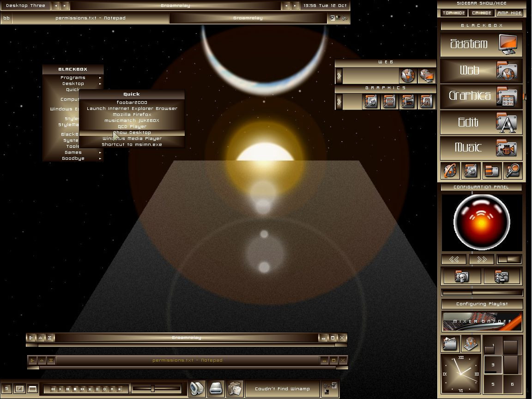Choose Show Desktop in Quick menu
This screenshot has height=399, width=532.
click(132, 133)
